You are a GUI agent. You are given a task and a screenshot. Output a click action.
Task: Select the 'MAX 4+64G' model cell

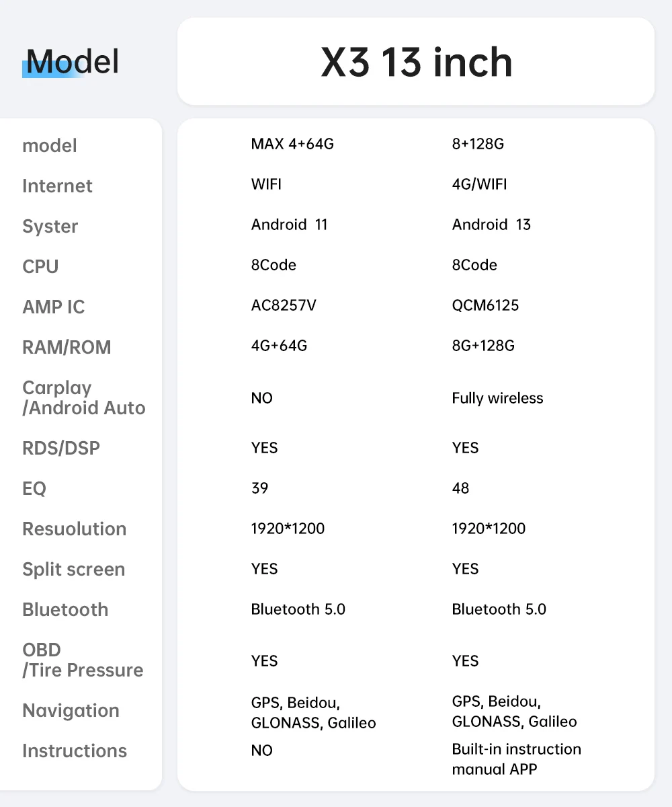coord(292,144)
